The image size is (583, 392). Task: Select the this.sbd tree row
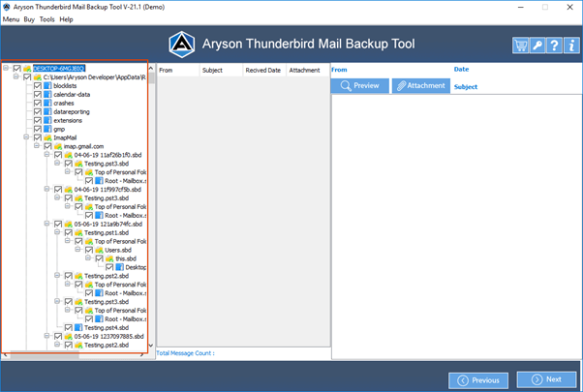tap(126, 258)
